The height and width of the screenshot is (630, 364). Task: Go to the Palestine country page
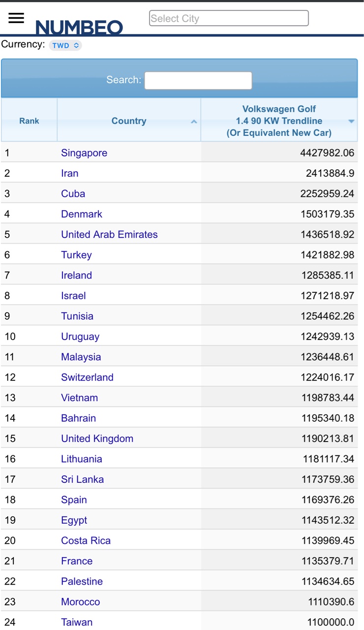point(82,581)
